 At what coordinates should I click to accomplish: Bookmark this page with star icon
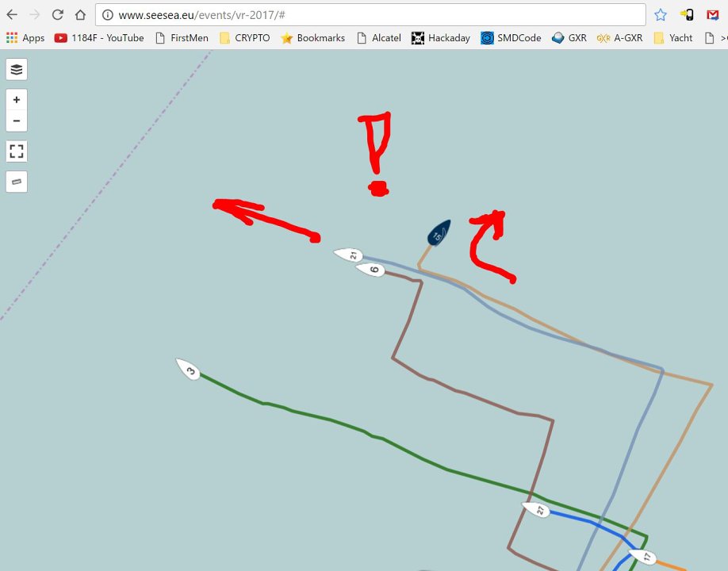click(661, 14)
